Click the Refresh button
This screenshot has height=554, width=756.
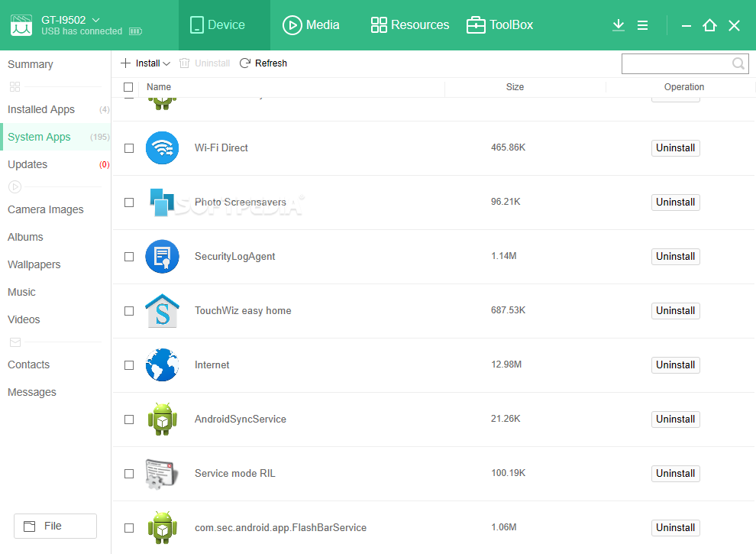(263, 63)
